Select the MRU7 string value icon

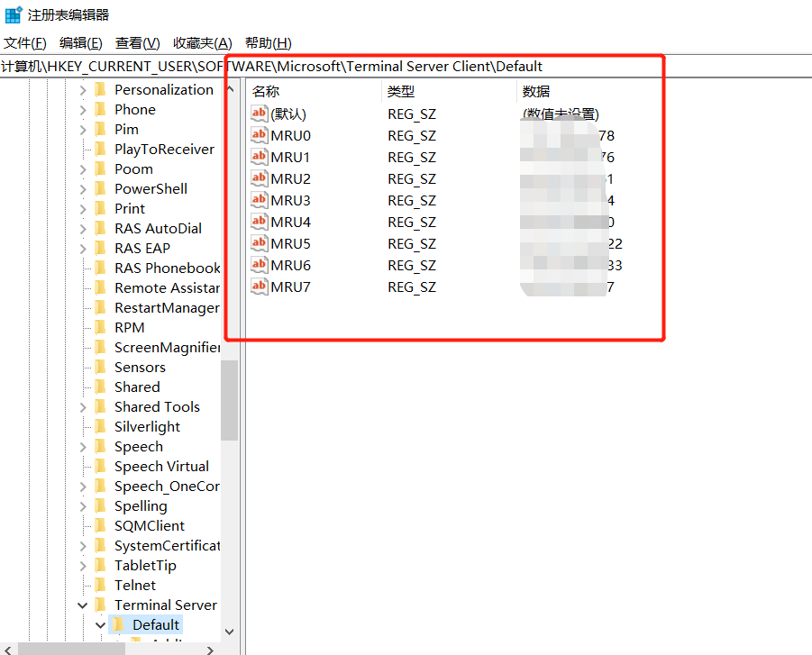point(259,287)
